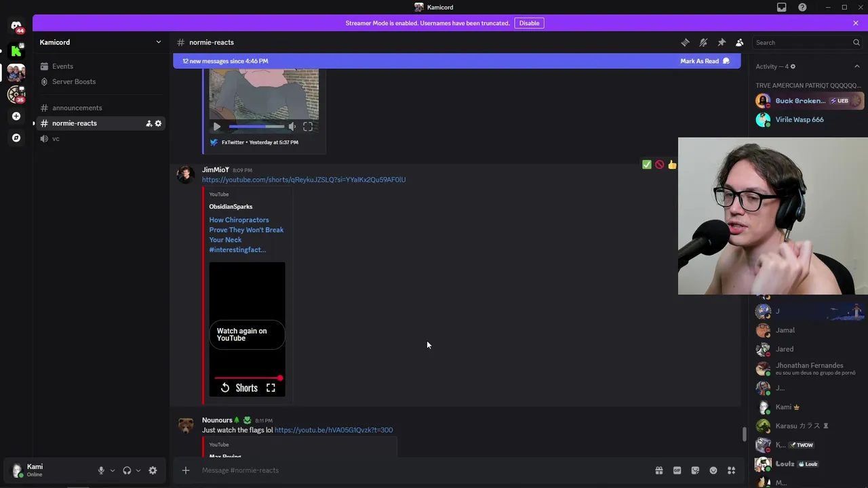This screenshot has height=488, width=868.
Task: Open Help question mark icon
Action: click(803, 7)
